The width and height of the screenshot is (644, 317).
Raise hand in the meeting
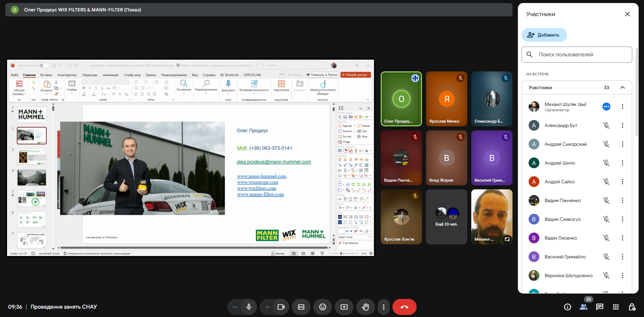366,307
